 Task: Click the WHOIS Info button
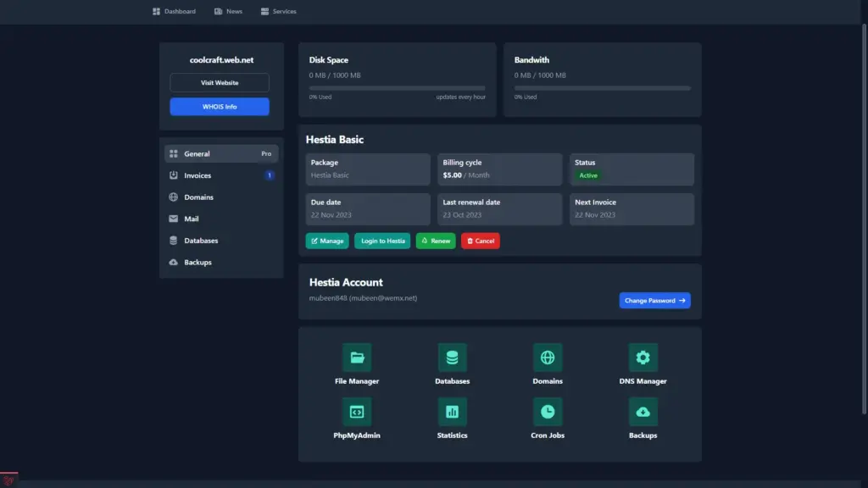(220, 107)
